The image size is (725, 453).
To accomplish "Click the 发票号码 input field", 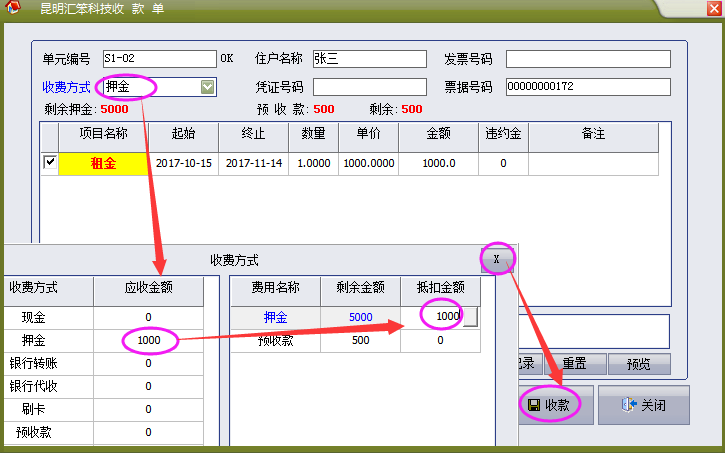I will [x=588, y=59].
